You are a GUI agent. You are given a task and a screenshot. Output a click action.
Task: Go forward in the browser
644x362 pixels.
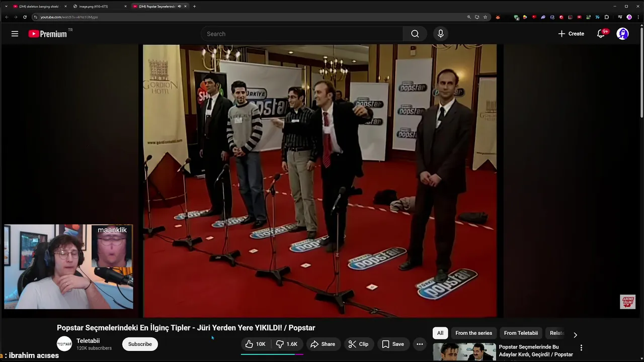click(16, 17)
